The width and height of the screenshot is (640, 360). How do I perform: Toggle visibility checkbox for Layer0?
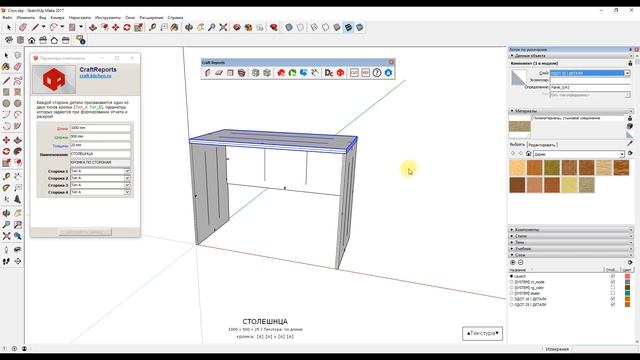click(613, 276)
